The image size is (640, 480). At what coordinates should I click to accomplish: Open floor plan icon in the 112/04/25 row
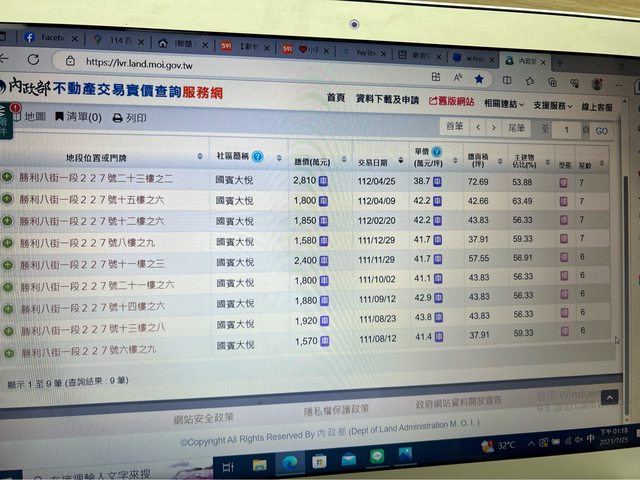coord(565,182)
